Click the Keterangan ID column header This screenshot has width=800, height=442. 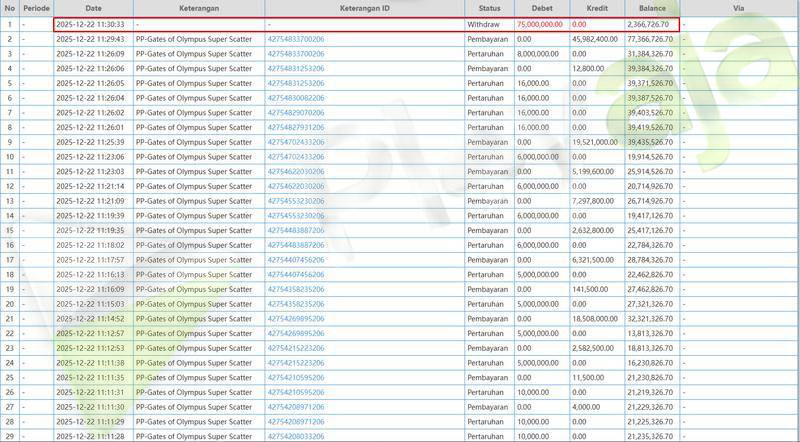pos(364,8)
